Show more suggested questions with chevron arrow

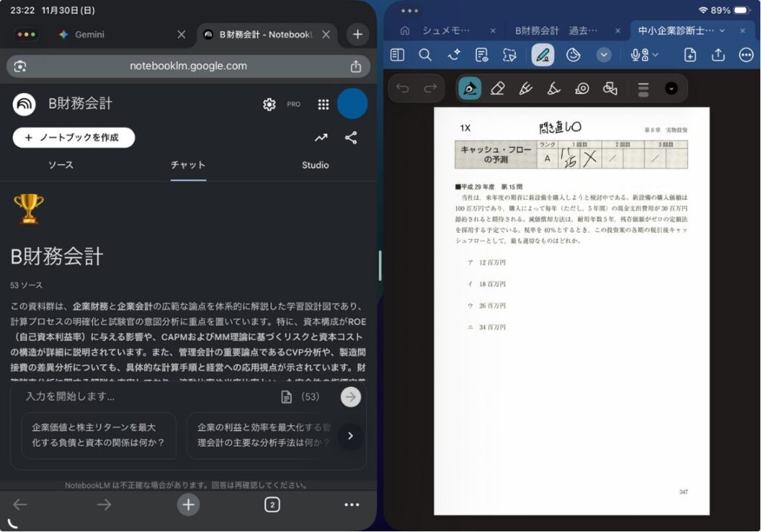(351, 435)
